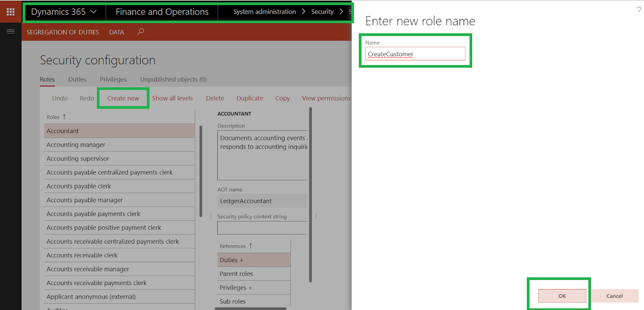
Task: Select Accounts payable centralized payments clerk
Action: click(x=120, y=172)
